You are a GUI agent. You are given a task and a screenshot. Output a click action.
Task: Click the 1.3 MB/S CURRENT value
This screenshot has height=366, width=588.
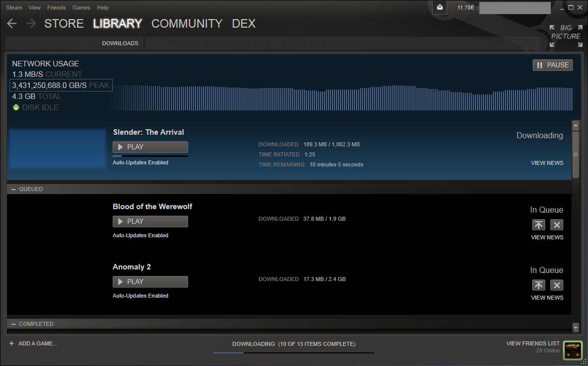coord(47,74)
